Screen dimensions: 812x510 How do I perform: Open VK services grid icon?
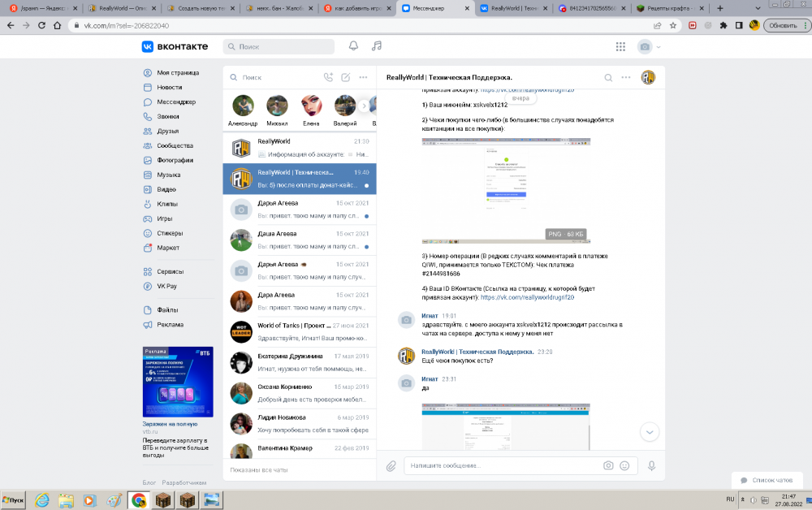click(620, 46)
